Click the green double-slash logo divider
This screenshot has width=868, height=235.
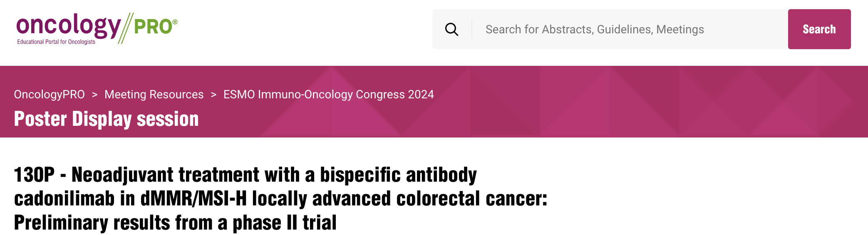[x=125, y=28]
